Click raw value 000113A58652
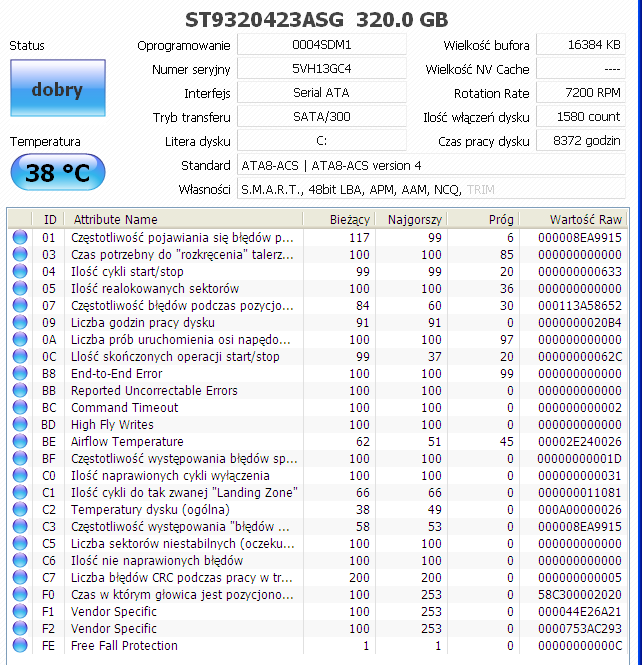 [580, 305]
